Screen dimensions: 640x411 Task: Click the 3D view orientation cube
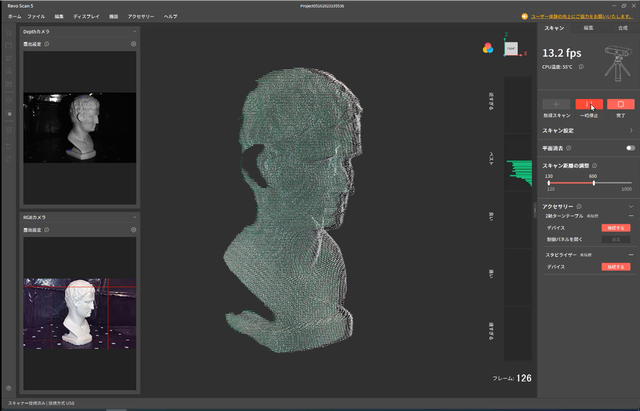tap(512, 50)
